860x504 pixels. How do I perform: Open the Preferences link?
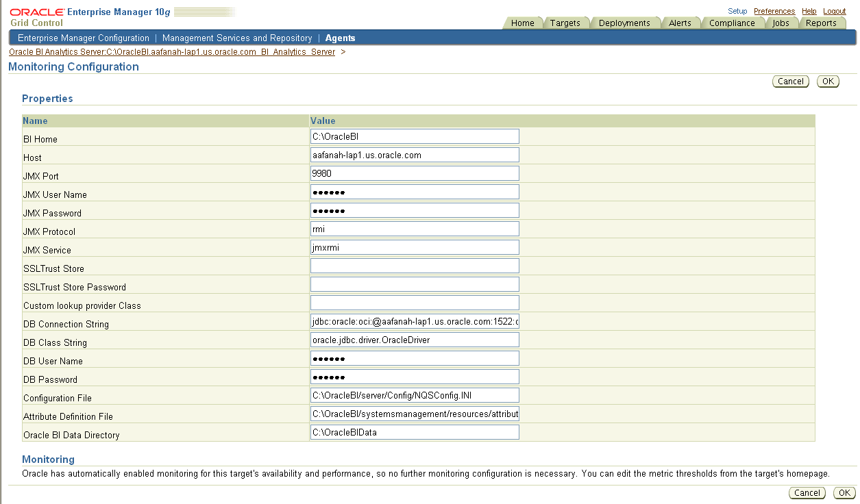[x=774, y=11]
